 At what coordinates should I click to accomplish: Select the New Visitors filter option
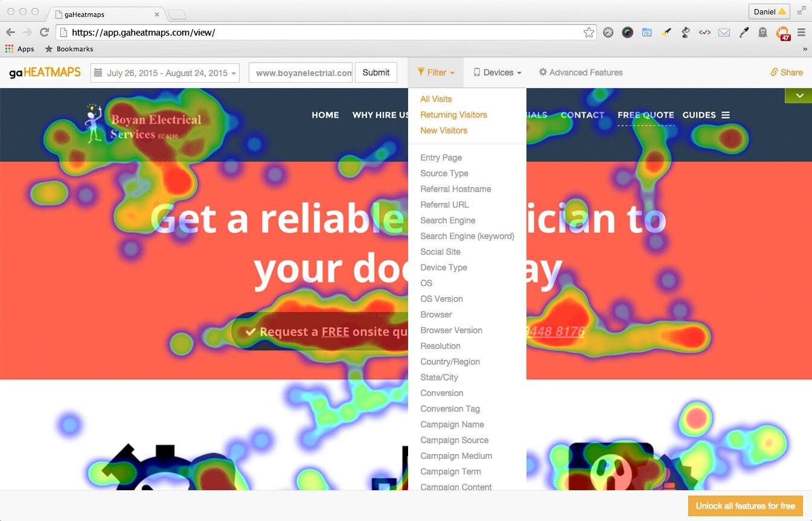coord(444,130)
